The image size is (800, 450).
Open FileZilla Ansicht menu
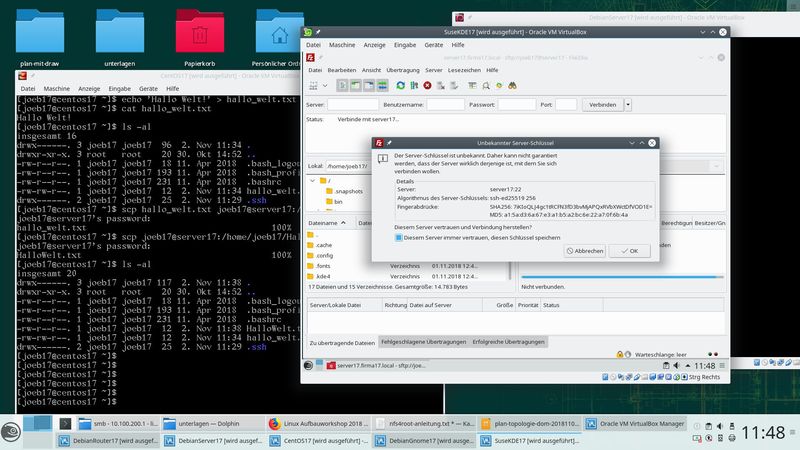point(371,70)
